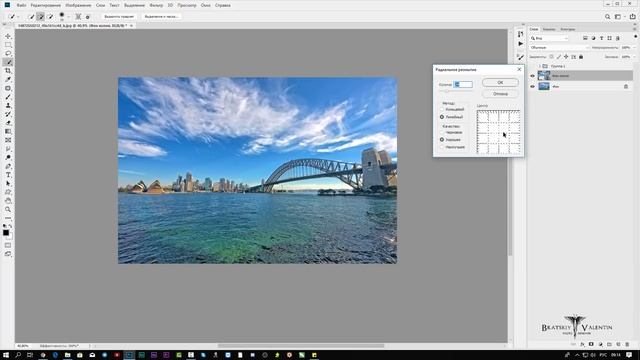Image resolution: width=640 pixels, height=360 pixels.
Task: Click the black foreground color swatch
Action: click(6, 233)
